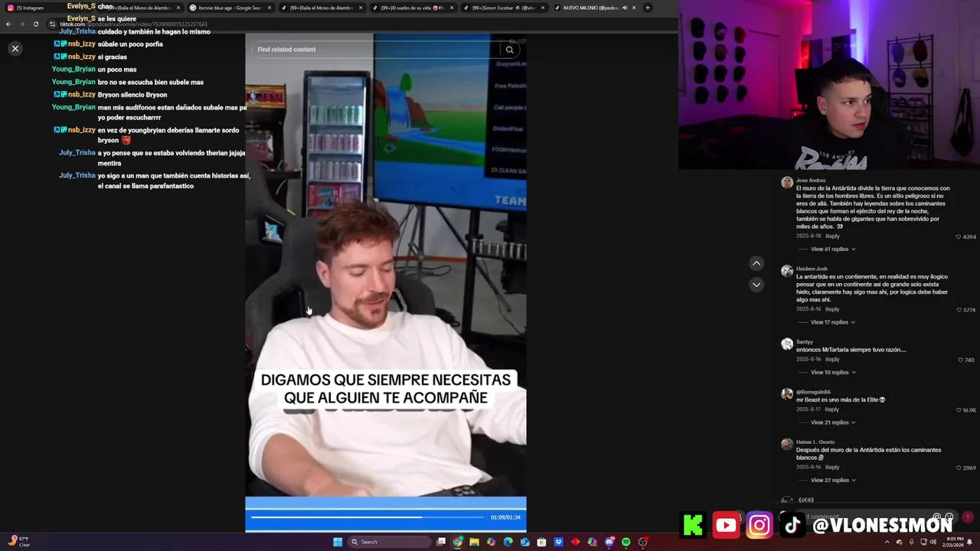Open @Borreguin86's profile avatar
This screenshot has height=551, width=980.
pos(786,394)
